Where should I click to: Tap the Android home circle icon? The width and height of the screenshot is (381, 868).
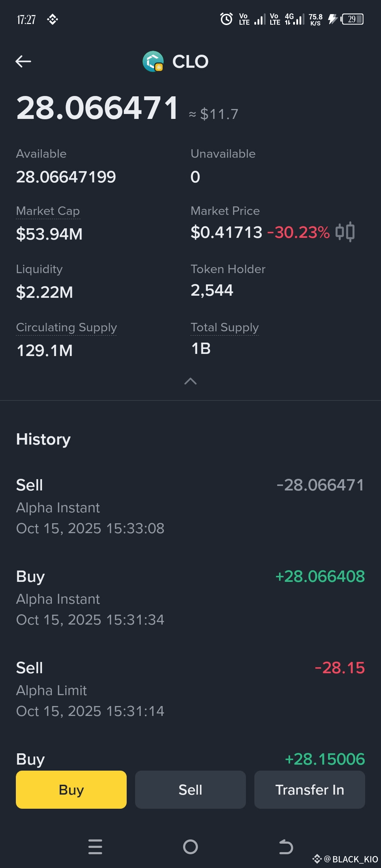(190, 847)
